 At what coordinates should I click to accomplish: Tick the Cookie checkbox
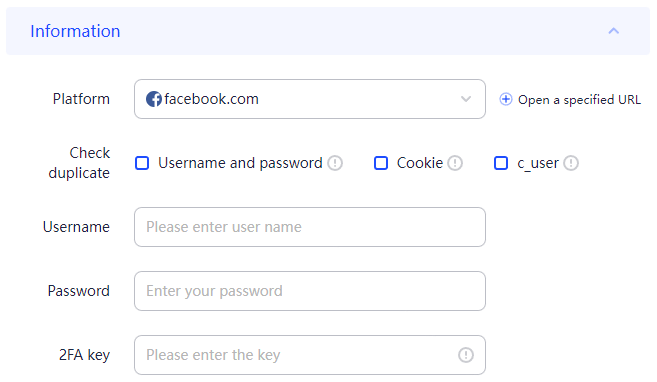pyautogui.click(x=381, y=163)
